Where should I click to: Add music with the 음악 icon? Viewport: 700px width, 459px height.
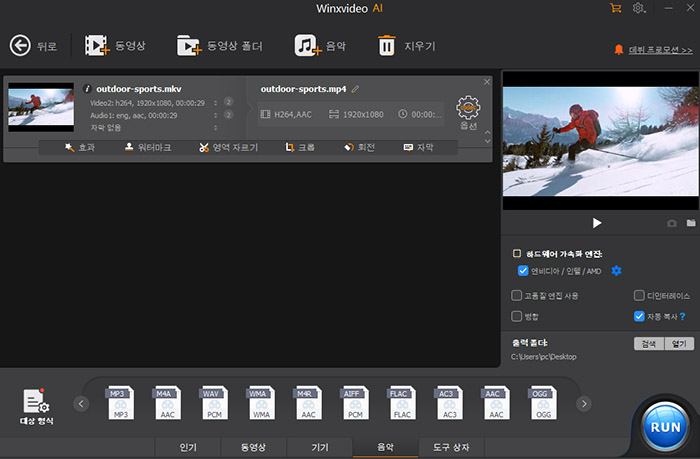(x=308, y=46)
